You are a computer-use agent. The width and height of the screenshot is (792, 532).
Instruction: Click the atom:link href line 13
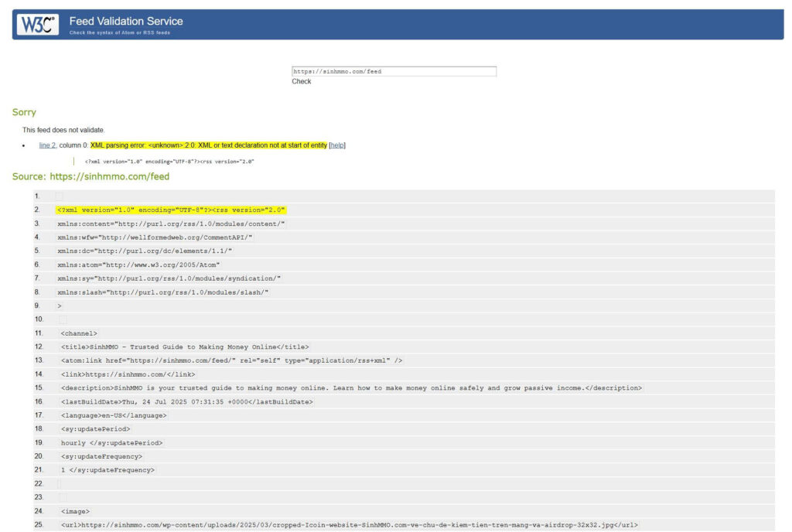(x=231, y=360)
